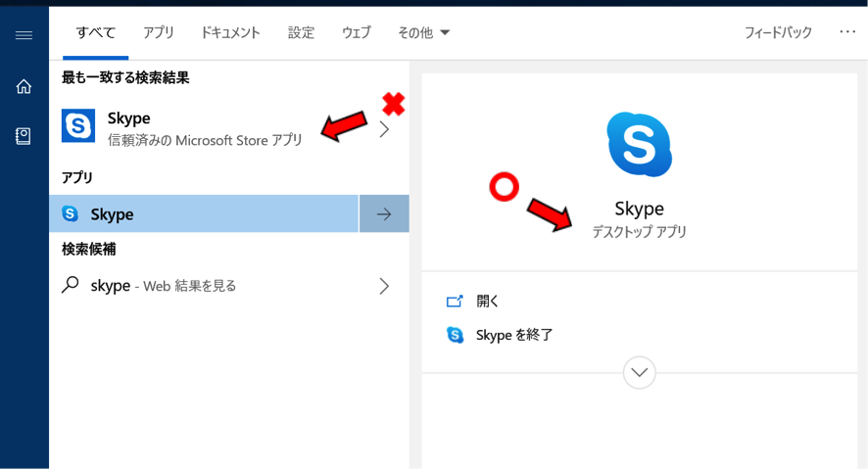Expand the highlighted Skype app arrow

pos(384,213)
